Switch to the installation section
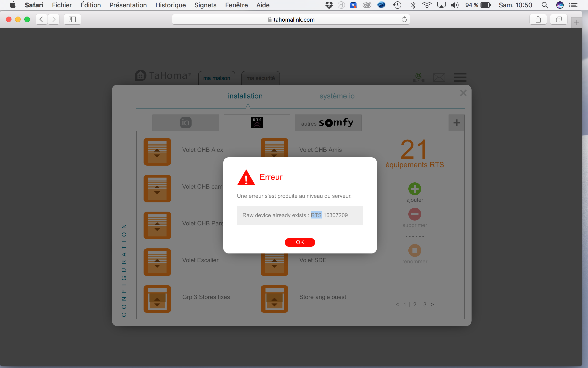588x368 pixels. [x=245, y=96]
